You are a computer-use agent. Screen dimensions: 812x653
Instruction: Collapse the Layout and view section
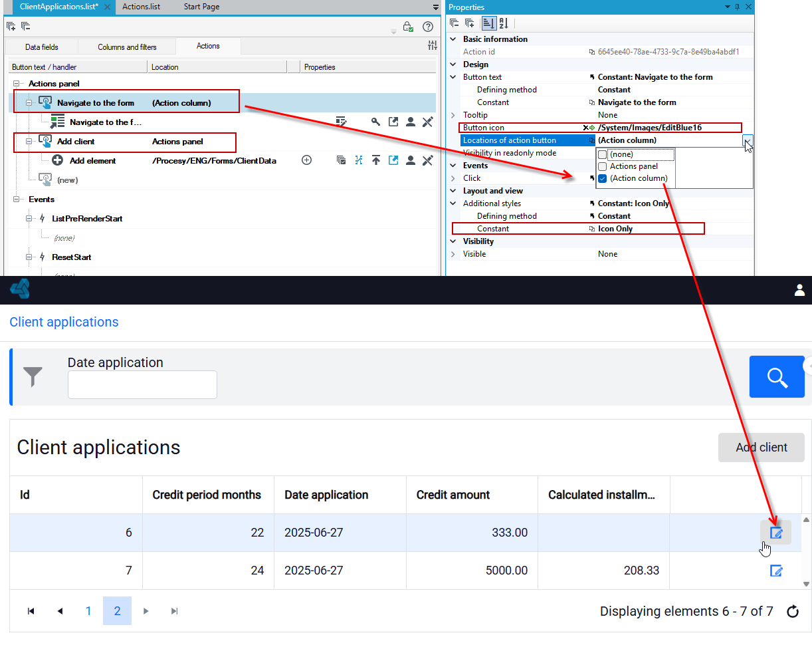[453, 191]
